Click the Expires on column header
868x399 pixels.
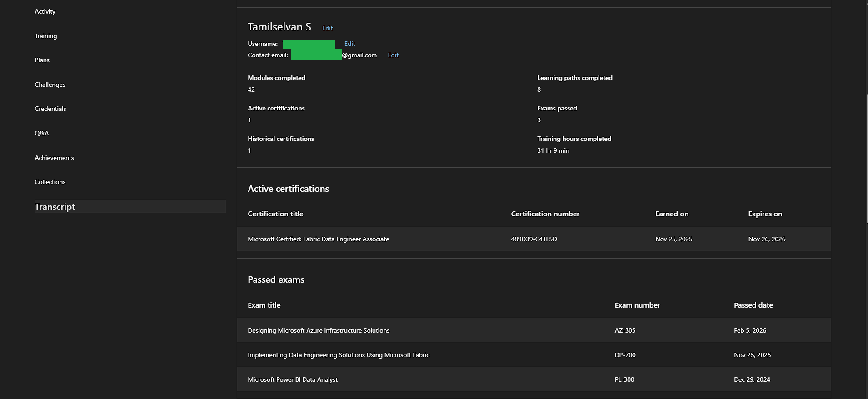point(765,214)
